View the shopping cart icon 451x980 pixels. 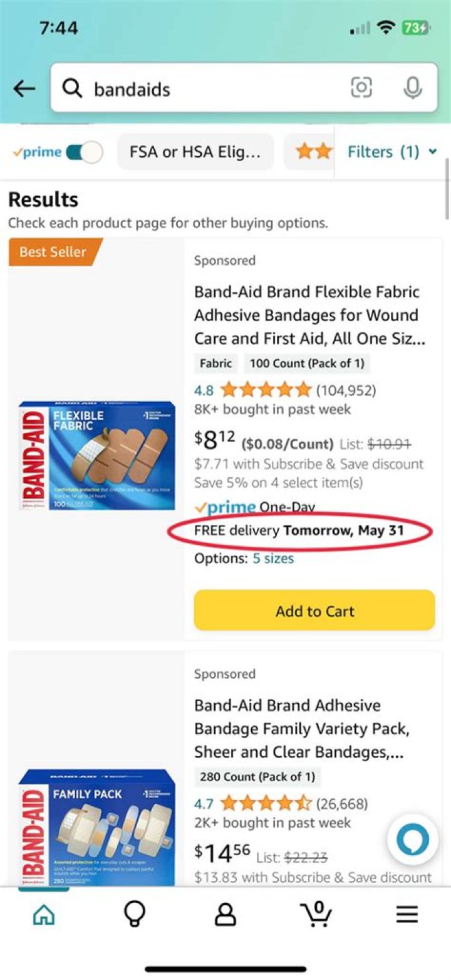pyautogui.click(x=316, y=914)
